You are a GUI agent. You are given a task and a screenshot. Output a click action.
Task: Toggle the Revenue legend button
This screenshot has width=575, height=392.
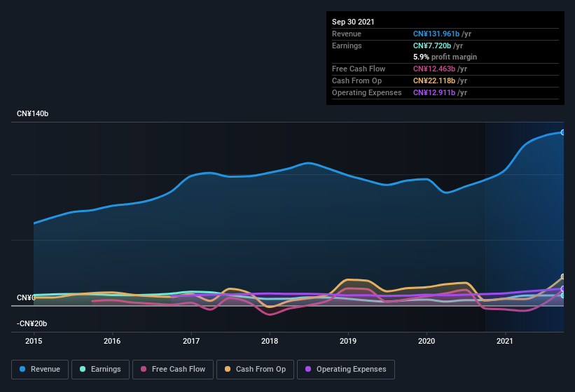[x=40, y=370]
